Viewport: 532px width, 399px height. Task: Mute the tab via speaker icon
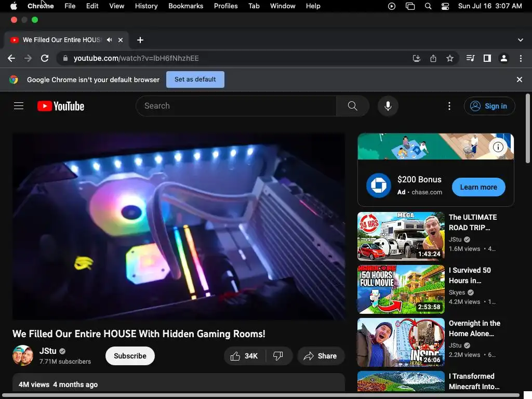coord(109,39)
